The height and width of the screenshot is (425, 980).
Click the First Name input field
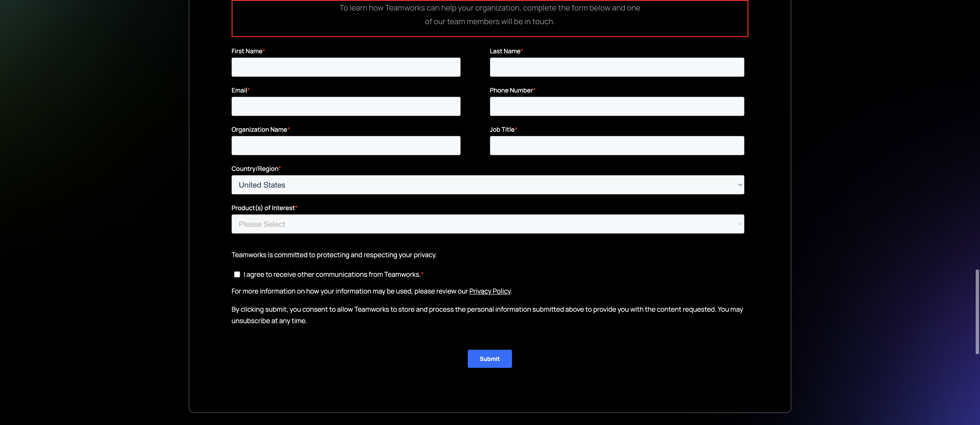pos(346,67)
